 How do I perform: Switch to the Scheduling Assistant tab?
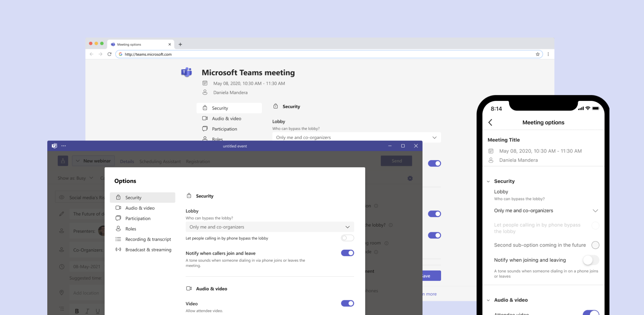pyautogui.click(x=160, y=162)
